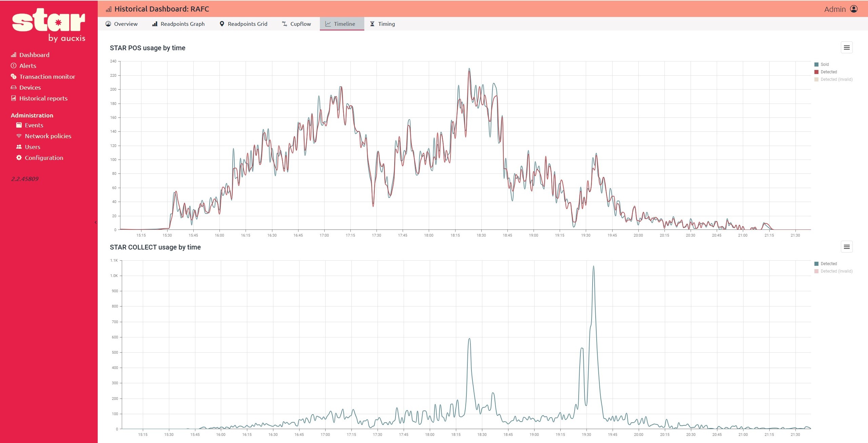Open the STAR COLLECT chart hamburger menu
Image resolution: width=868 pixels, height=443 pixels.
coord(847,247)
